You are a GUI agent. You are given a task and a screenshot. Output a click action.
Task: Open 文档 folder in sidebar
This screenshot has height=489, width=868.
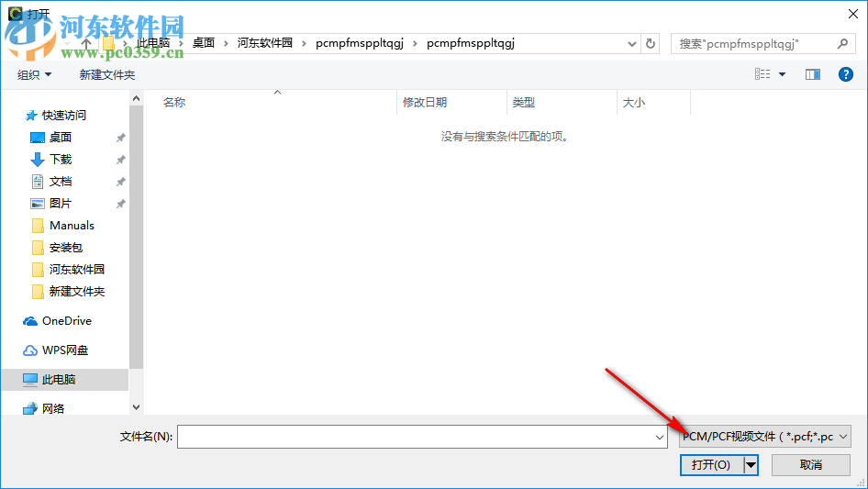[x=61, y=182]
